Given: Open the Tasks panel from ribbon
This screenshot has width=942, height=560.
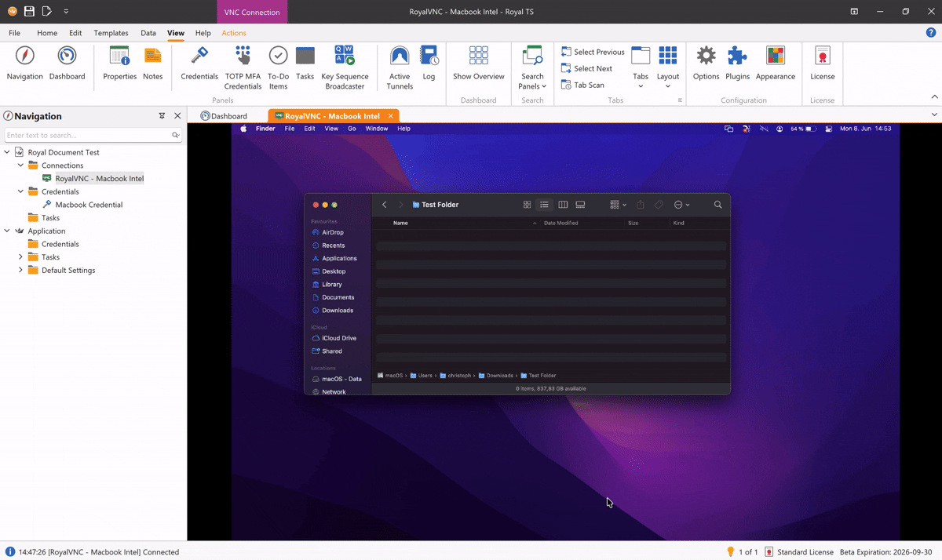Looking at the screenshot, I should (x=305, y=64).
